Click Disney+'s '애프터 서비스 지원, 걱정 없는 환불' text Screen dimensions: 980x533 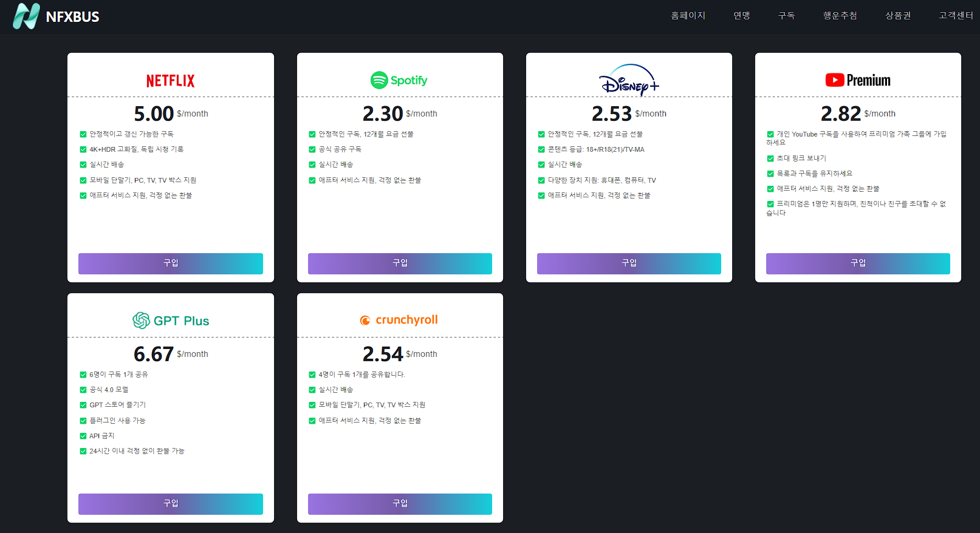point(599,195)
